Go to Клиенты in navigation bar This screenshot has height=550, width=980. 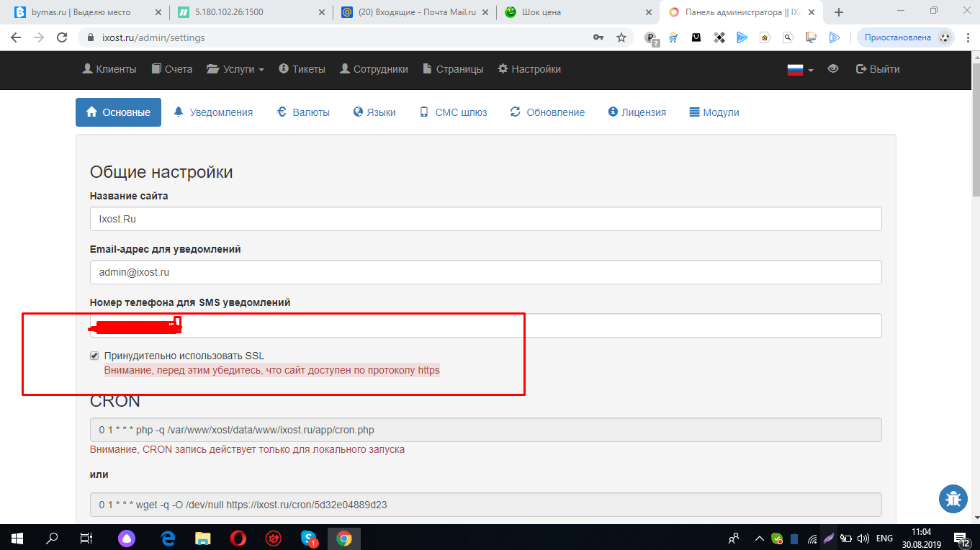[109, 69]
